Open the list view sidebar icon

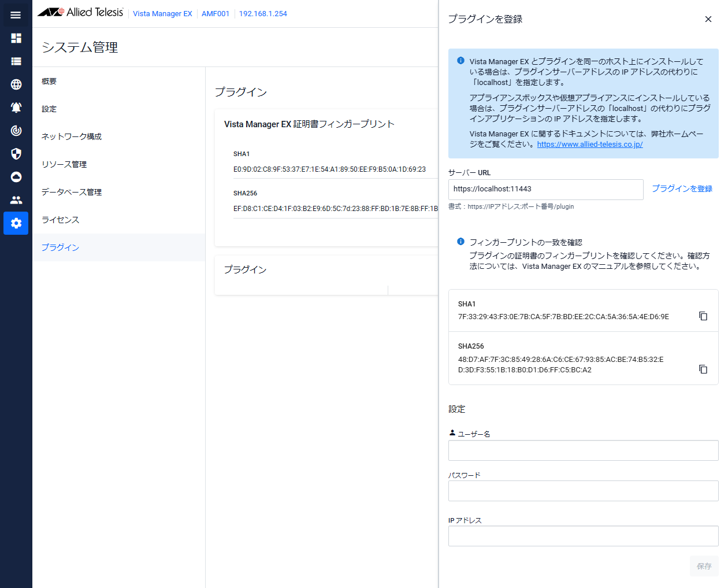(x=16, y=61)
